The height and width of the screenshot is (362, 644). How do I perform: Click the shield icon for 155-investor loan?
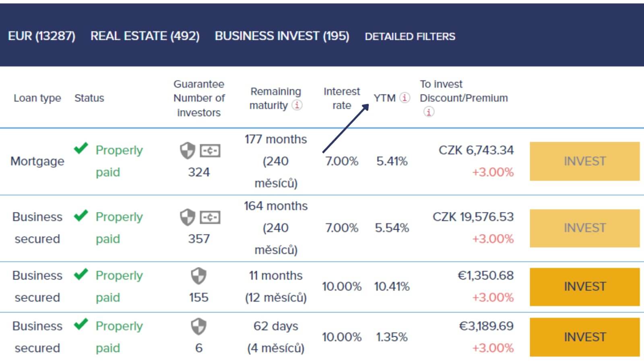click(x=198, y=276)
